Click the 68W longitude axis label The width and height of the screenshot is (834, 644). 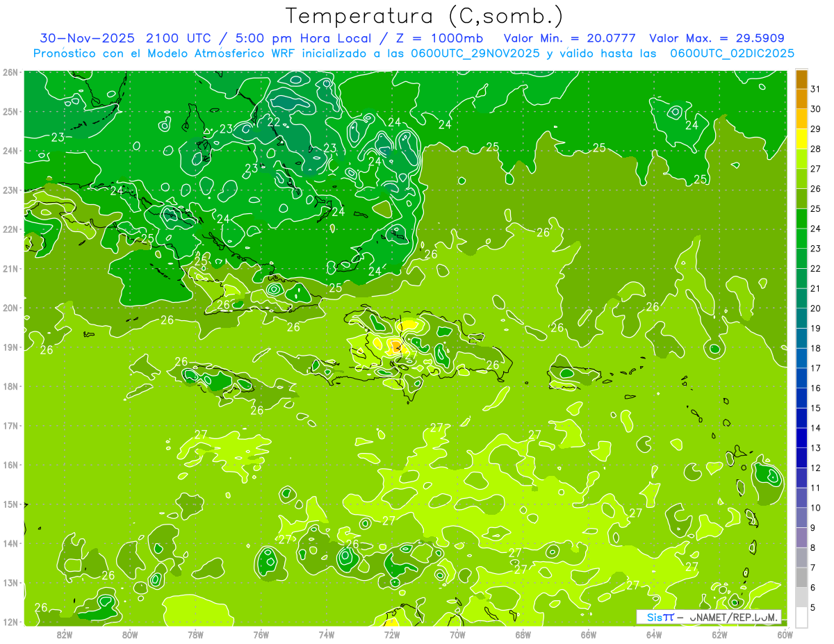(x=523, y=634)
